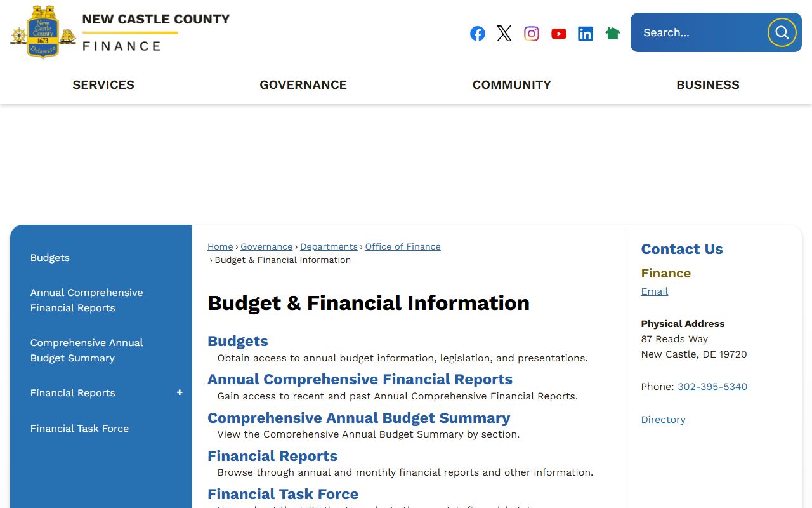The height and width of the screenshot is (508, 812).
Task: Click the 'Browse through annual and monthly' description
Action: click(x=405, y=472)
